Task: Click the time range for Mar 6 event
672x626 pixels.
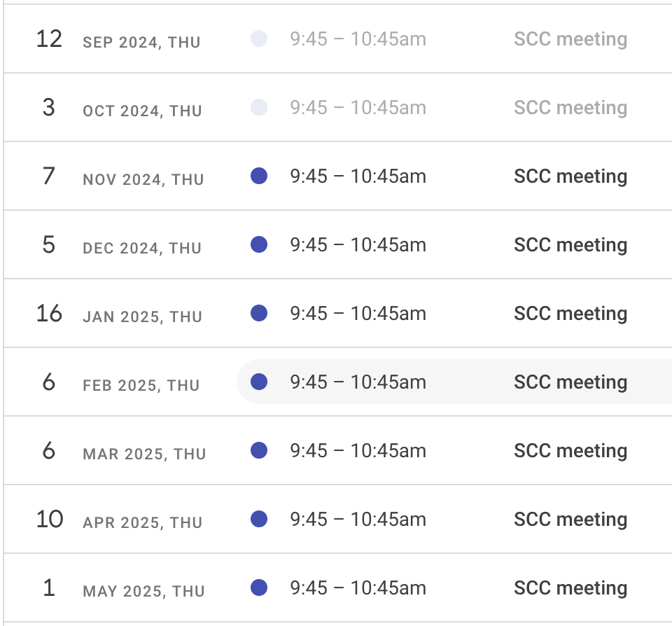Action: click(358, 451)
